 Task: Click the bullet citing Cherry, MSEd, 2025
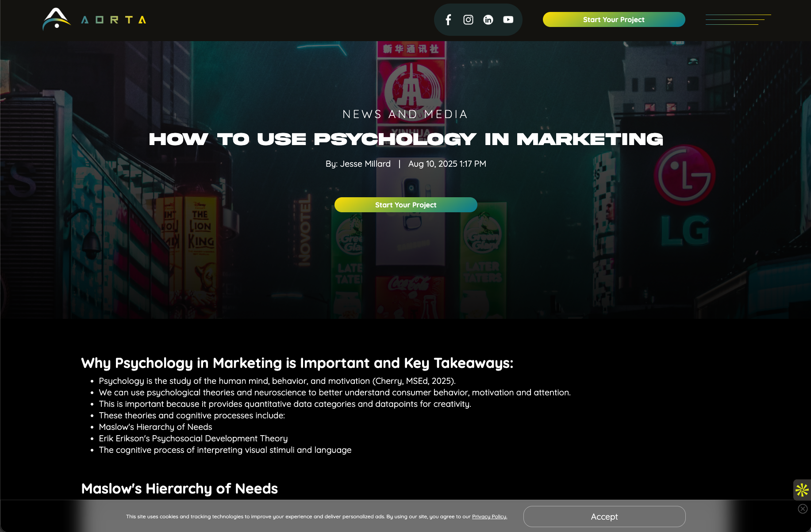point(277,381)
